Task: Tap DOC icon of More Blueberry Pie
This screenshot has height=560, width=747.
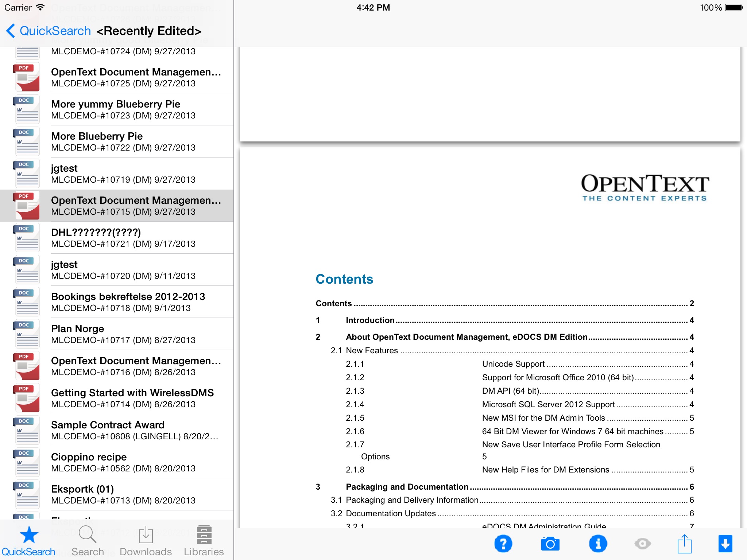Action: (x=26, y=141)
